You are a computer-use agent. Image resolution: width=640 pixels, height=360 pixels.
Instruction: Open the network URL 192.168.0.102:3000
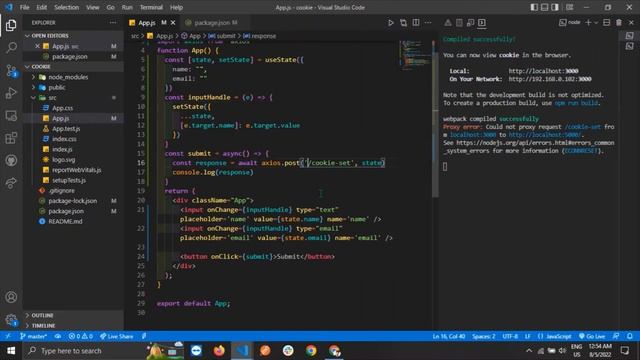click(x=550, y=79)
